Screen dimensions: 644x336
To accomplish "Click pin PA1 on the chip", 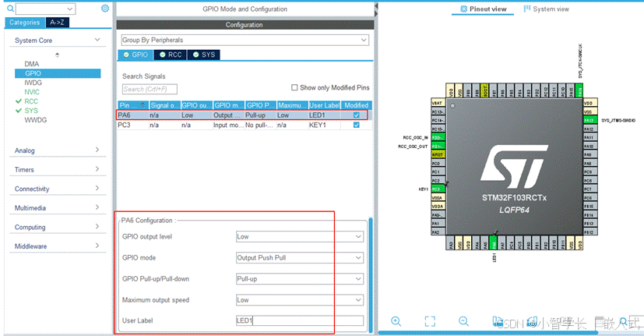I will tap(438, 223).
